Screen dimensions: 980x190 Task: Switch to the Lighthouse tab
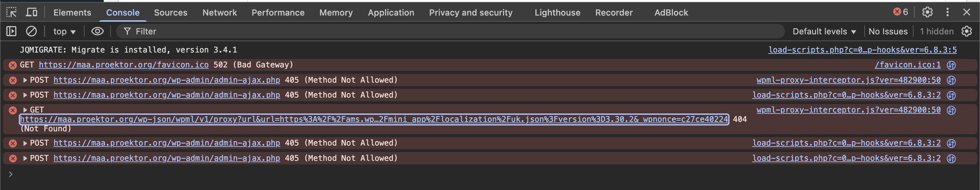tap(557, 13)
